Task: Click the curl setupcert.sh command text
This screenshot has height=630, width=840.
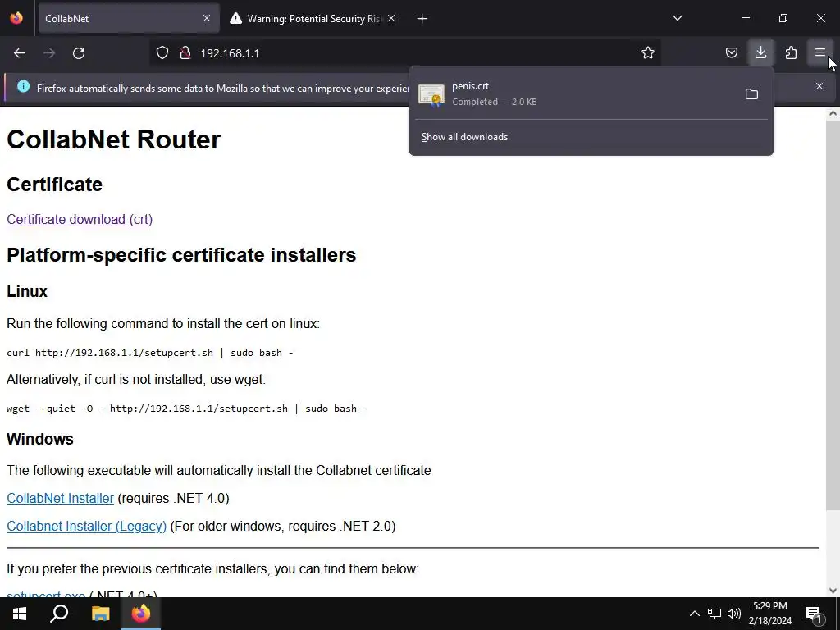Action: pos(150,353)
